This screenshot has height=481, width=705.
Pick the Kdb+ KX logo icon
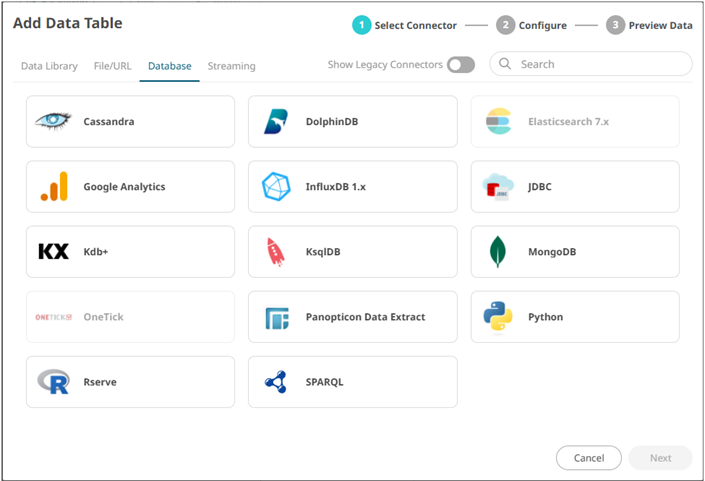[53, 252]
